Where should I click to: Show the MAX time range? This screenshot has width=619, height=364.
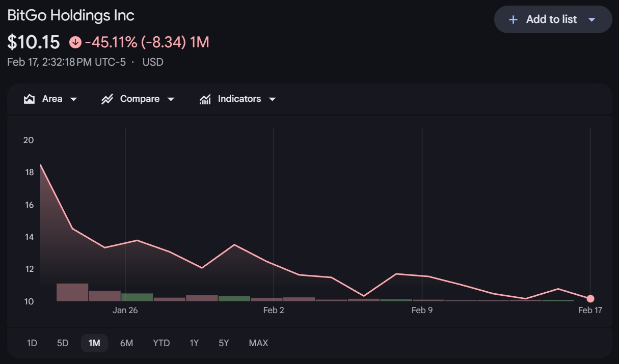pyautogui.click(x=258, y=343)
